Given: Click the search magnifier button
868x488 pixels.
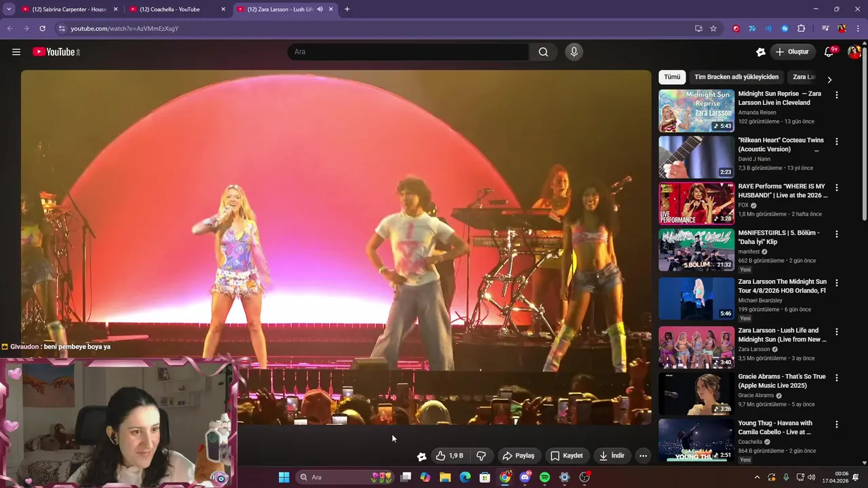Looking at the screenshot, I should pos(543,52).
